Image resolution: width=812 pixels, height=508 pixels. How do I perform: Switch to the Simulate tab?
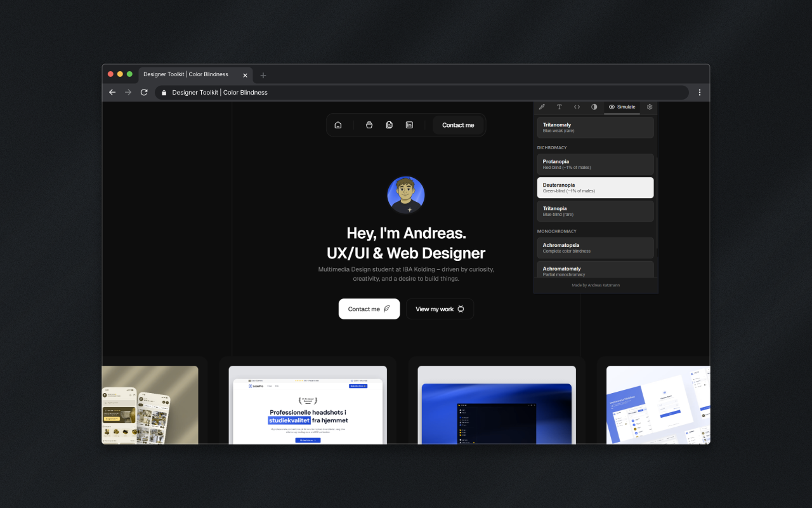[622, 107]
